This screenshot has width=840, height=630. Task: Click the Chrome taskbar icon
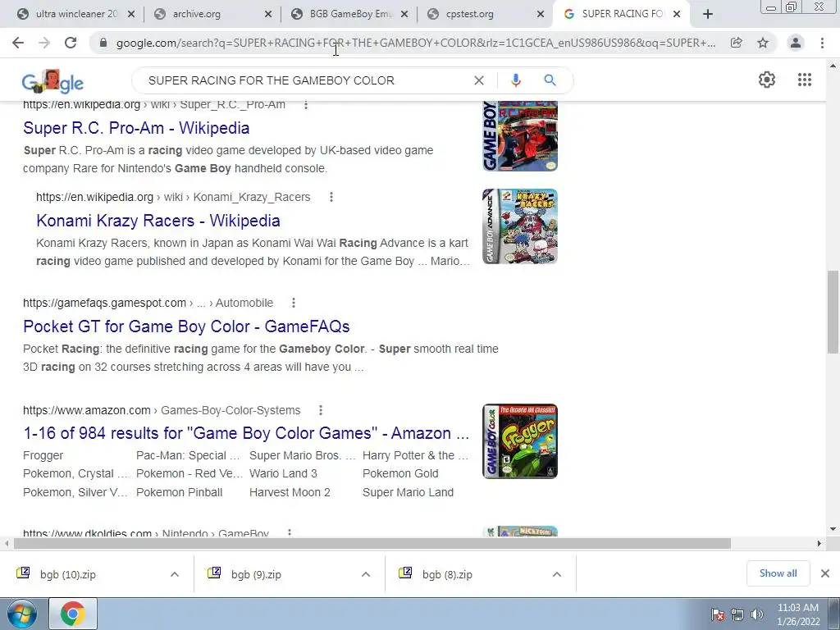[x=73, y=614]
